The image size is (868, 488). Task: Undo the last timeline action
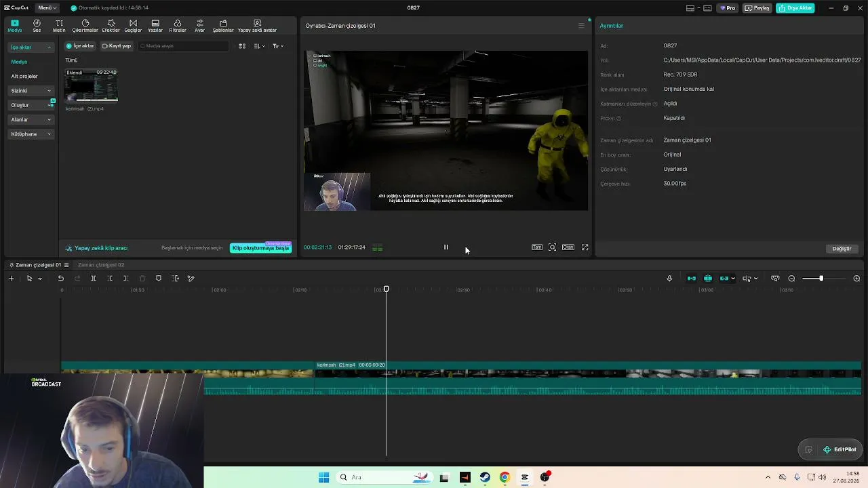coord(60,279)
